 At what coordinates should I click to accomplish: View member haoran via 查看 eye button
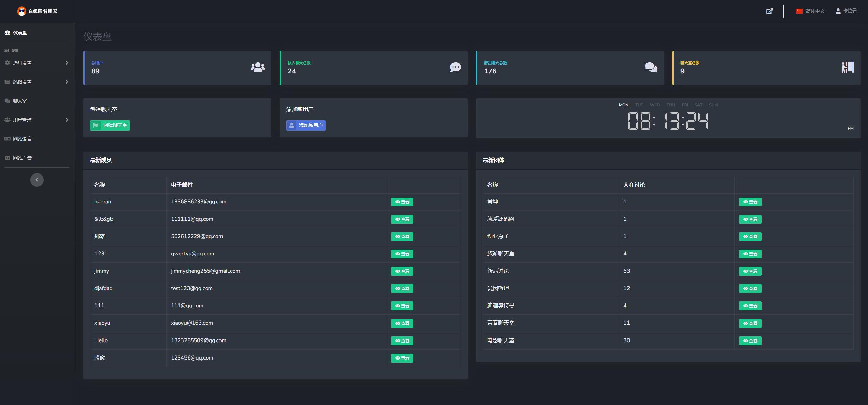[x=402, y=202]
